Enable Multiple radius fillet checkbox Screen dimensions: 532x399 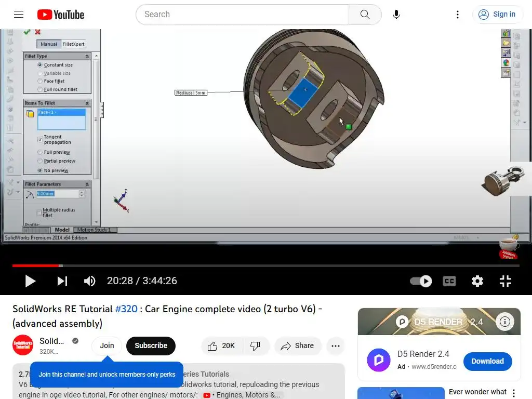pos(38,212)
